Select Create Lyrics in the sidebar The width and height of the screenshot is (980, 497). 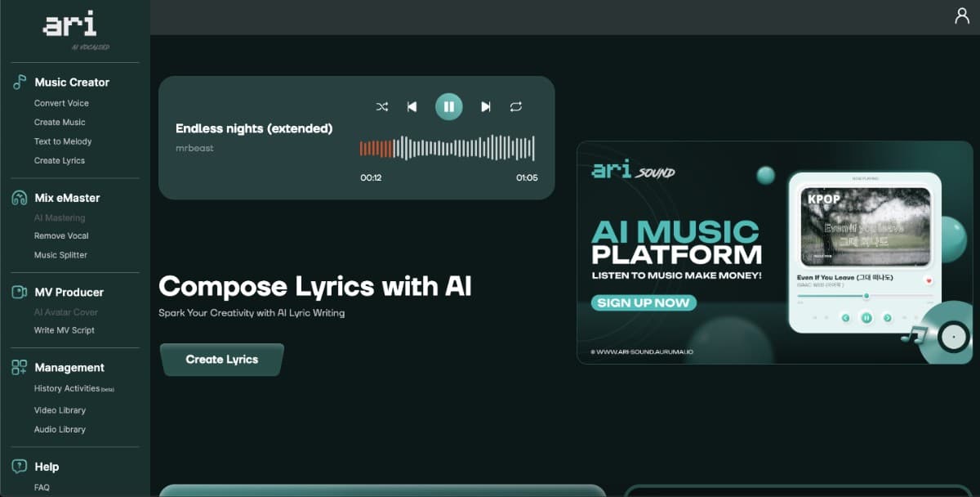(60, 160)
